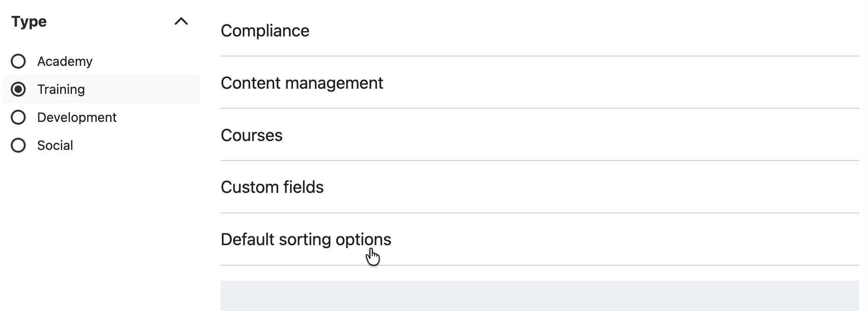Click the Training label text
Image resolution: width=868 pixels, height=311 pixels.
click(61, 89)
